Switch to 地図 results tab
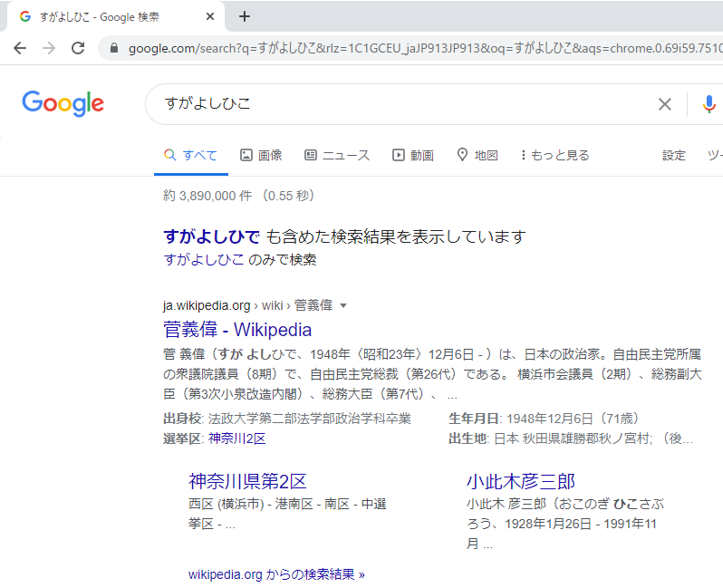 [x=477, y=156]
